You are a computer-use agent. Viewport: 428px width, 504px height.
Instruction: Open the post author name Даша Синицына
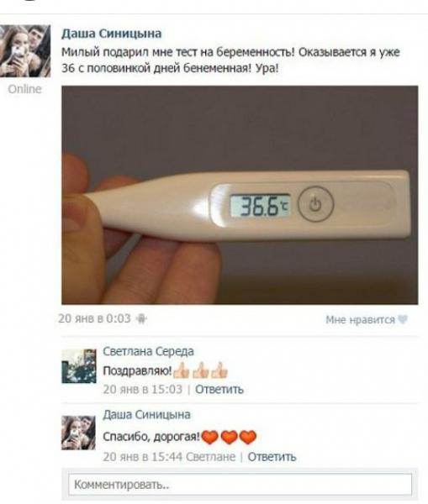click(x=111, y=34)
